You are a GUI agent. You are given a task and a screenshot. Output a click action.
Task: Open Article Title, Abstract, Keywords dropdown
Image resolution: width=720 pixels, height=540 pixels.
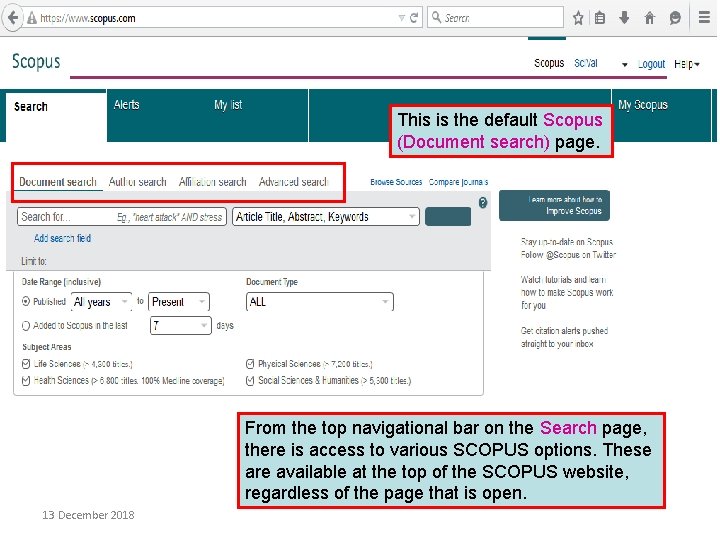tap(326, 217)
